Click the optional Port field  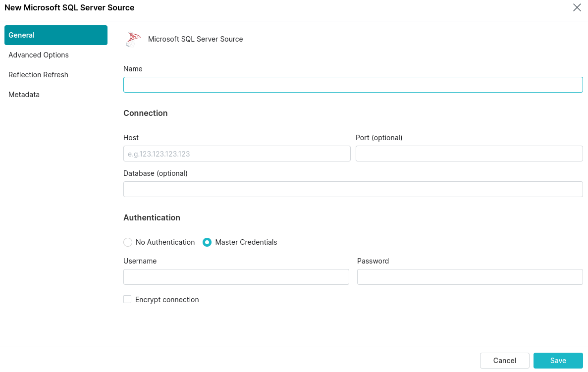469,154
